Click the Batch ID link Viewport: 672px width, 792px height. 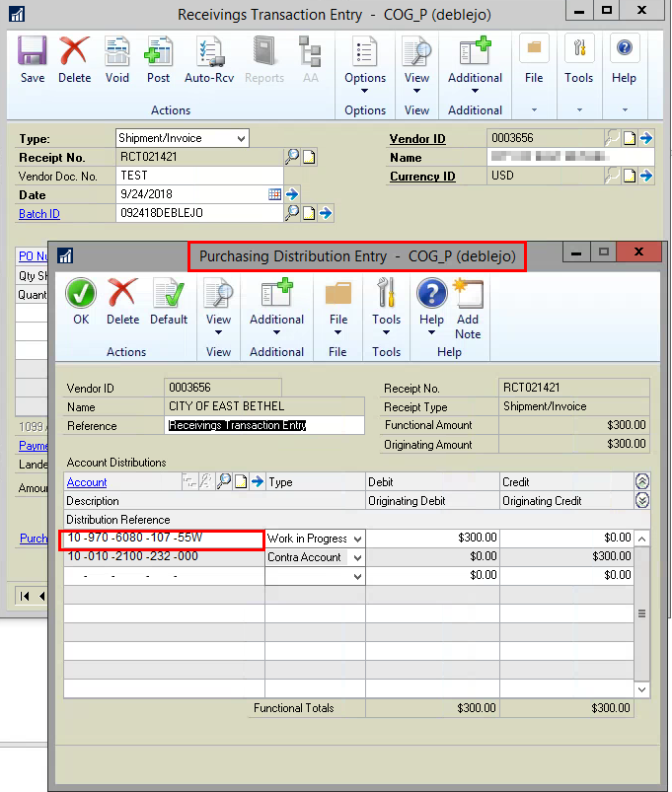[39, 214]
